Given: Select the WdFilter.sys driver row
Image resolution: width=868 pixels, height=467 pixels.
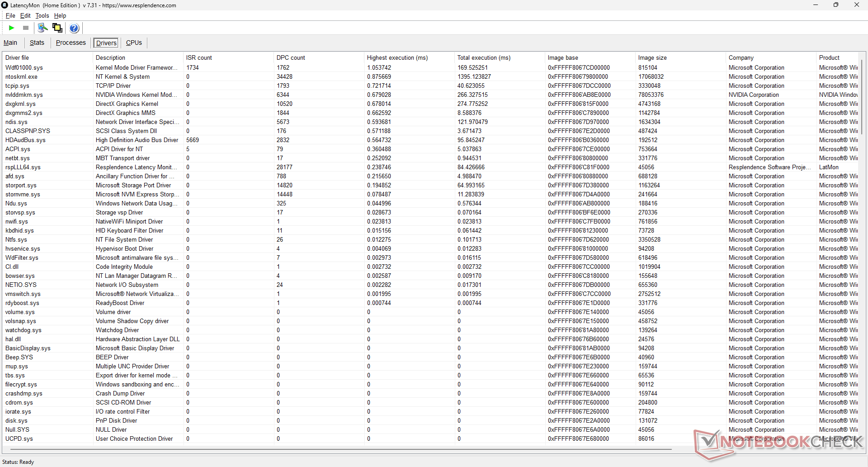Looking at the screenshot, I should [430, 257].
